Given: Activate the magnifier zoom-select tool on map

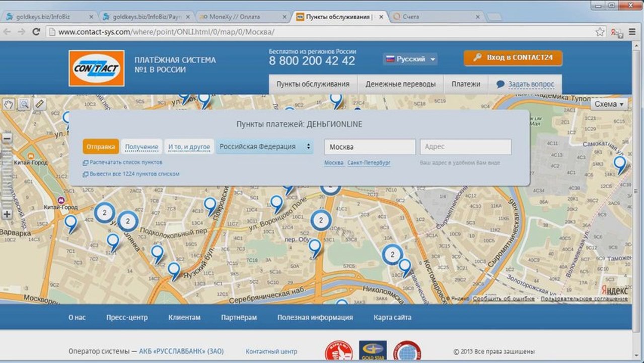Looking at the screenshot, I should [x=24, y=104].
